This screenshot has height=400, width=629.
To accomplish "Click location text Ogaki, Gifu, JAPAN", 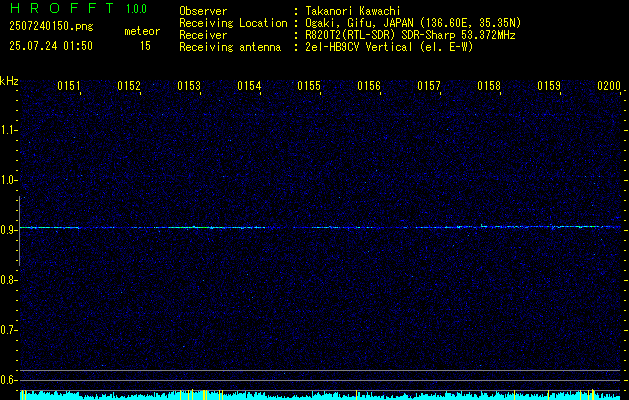I will coord(360,23).
